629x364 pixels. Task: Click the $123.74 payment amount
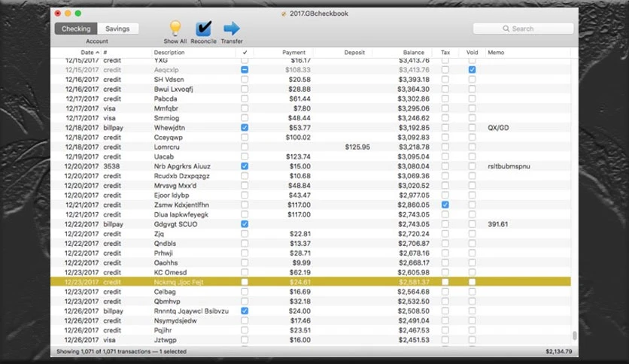tap(298, 156)
